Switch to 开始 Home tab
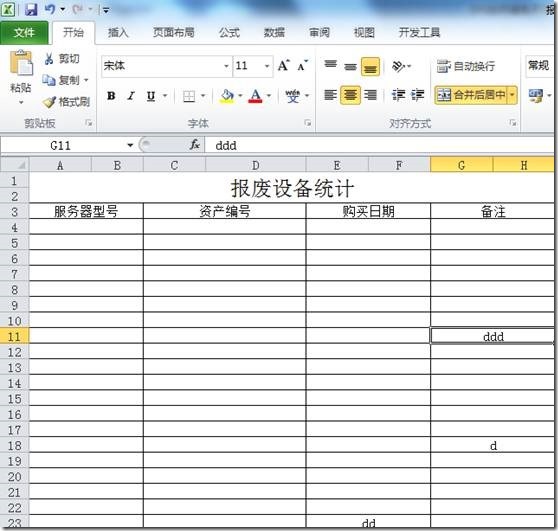The width and height of the screenshot is (558, 531). 73,33
